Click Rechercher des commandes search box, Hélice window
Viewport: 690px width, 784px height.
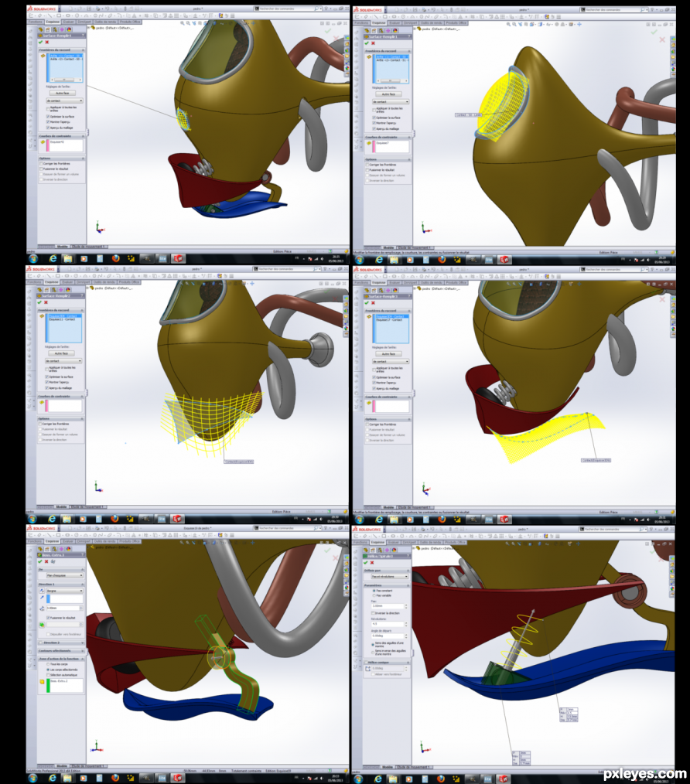pos(612,529)
